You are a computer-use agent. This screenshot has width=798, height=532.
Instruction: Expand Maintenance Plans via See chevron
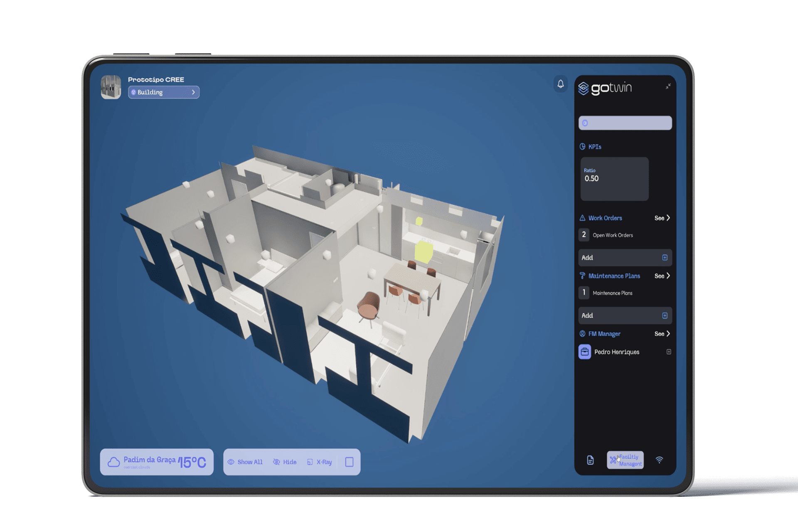tap(662, 276)
